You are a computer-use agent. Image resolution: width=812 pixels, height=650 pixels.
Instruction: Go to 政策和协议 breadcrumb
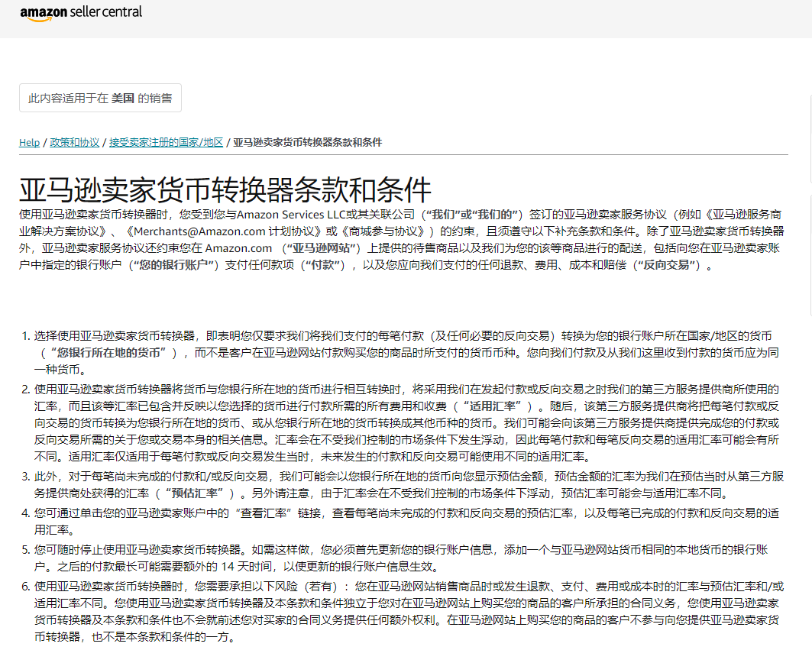[75, 142]
